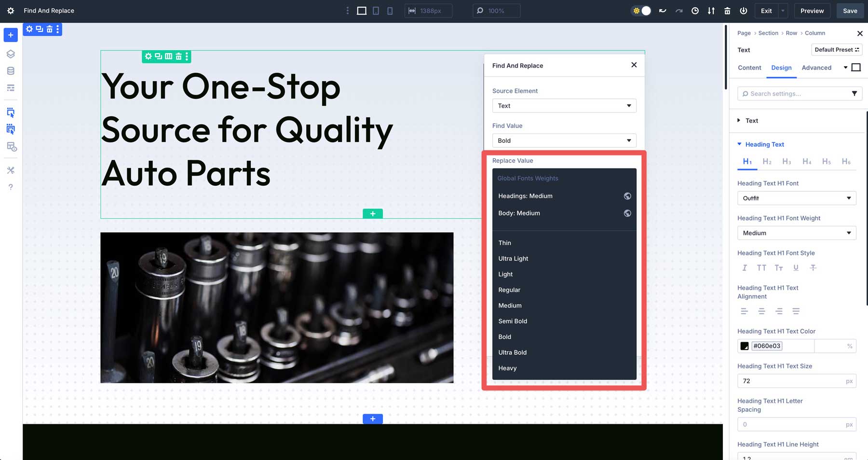Duplicate the Text module from its floating toolbar
Screen dimensions: 868x460
coord(158,56)
